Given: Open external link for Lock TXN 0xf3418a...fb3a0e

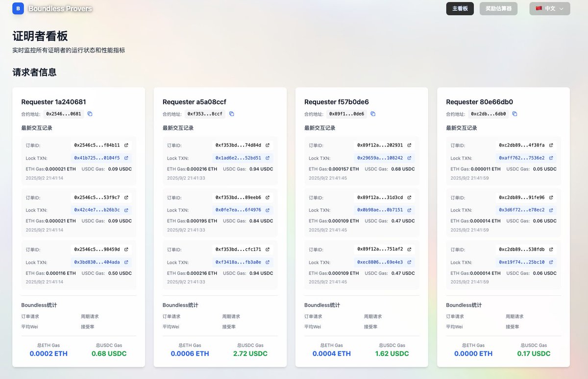Looking at the screenshot, I should pos(268,262).
